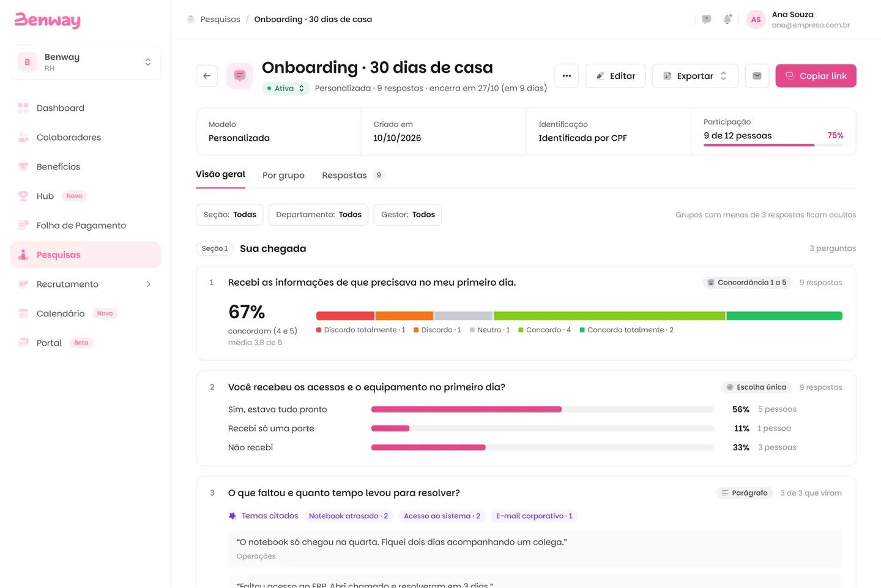The image size is (881, 588).
Task: Click the ana@empresa.com.br email text
Action: point(811,25)
